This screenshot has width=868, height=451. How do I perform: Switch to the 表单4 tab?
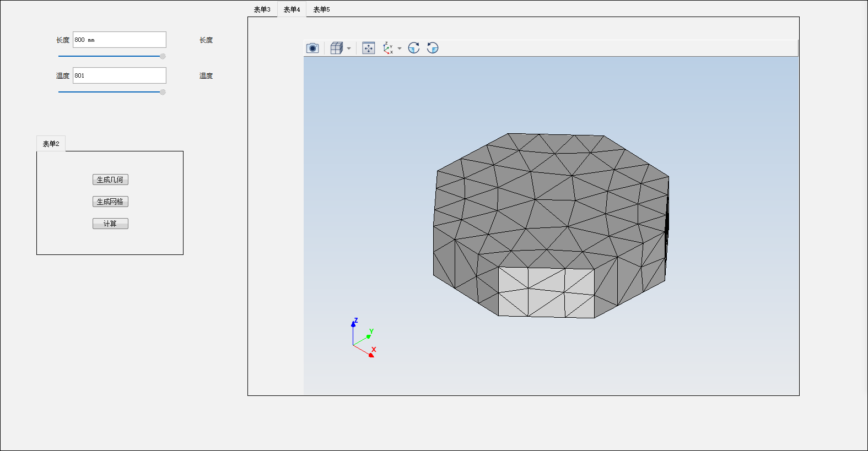click(x=292, y=9)
